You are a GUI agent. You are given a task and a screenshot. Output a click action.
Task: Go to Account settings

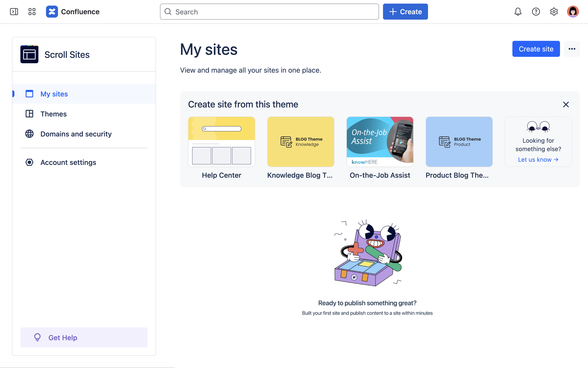pos(68,162)
